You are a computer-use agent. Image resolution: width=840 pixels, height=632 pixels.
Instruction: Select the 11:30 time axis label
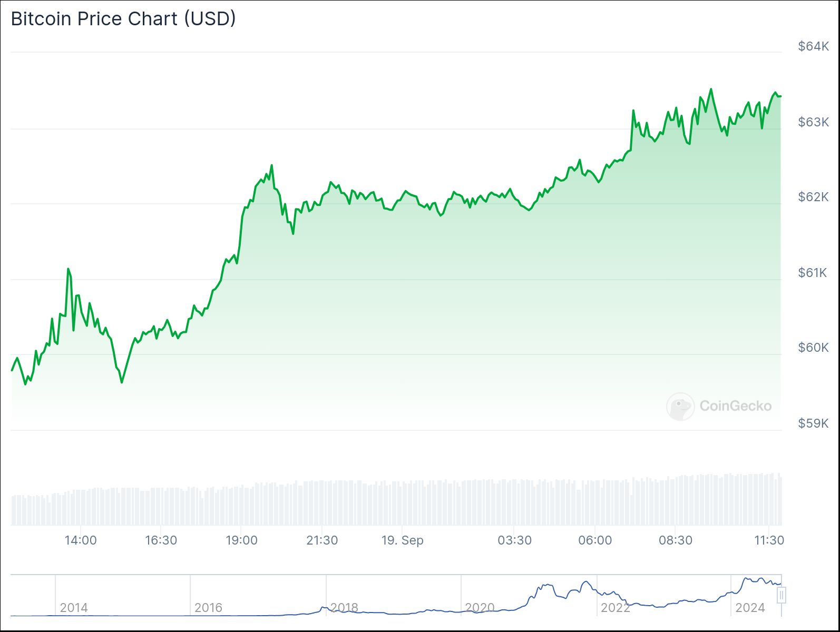click(769, 540)
